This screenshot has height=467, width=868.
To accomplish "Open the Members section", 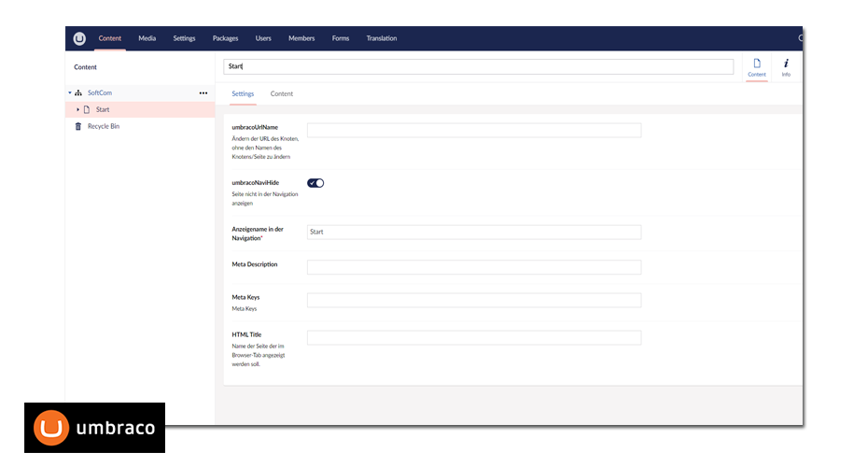I will (301, 38).
